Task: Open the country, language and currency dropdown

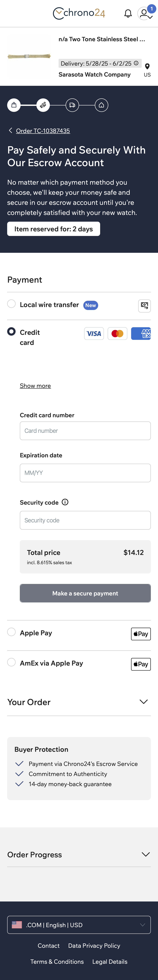Action: coord(79,925)
